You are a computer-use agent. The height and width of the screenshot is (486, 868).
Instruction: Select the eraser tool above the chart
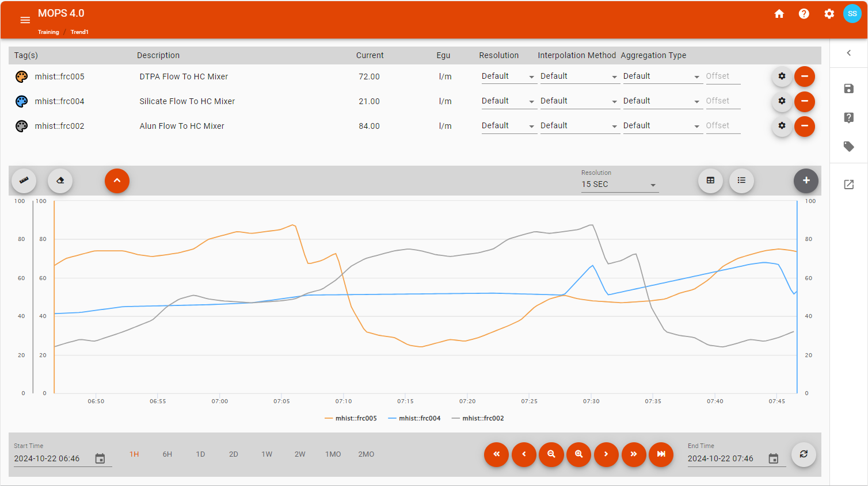[x=60, y=180]
